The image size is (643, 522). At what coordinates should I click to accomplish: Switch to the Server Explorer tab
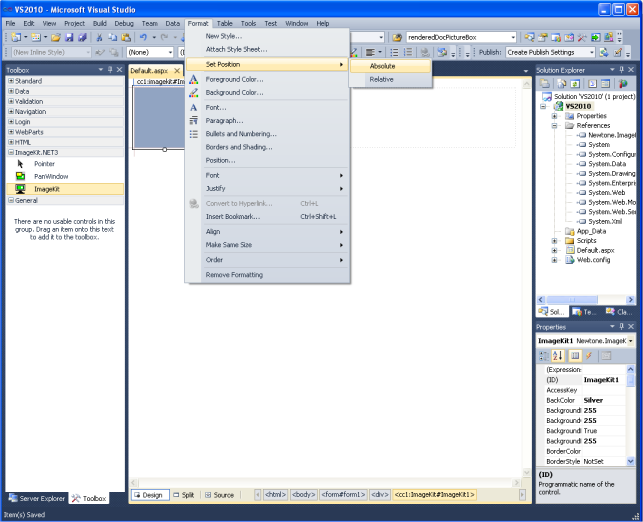37,498
